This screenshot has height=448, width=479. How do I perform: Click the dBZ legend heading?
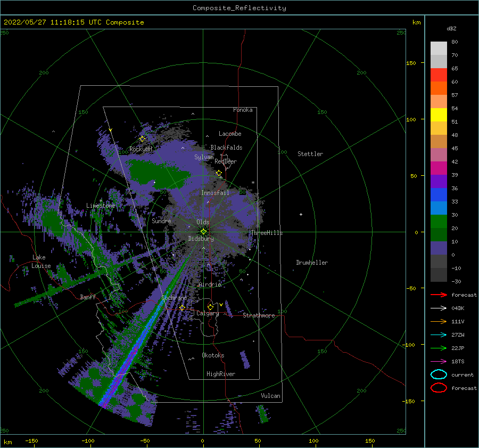coord(451,28)
